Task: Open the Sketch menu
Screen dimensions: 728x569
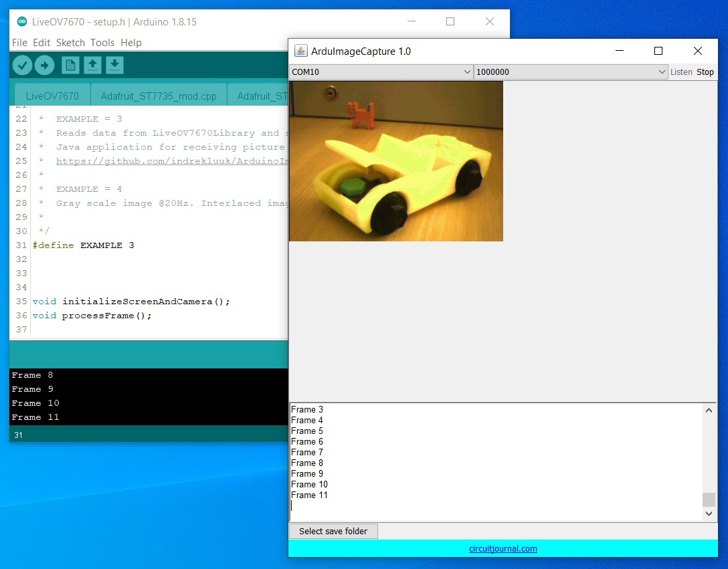Action: click(x=70, y=43)
